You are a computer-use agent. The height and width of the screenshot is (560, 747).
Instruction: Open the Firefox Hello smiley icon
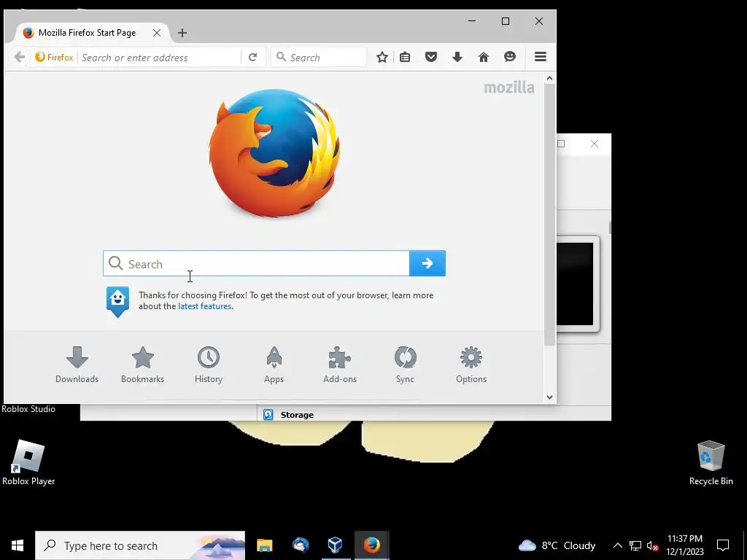point(510,57)
